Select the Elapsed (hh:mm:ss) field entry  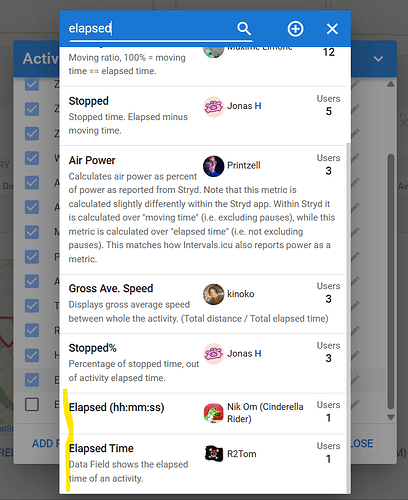[203, 413]
